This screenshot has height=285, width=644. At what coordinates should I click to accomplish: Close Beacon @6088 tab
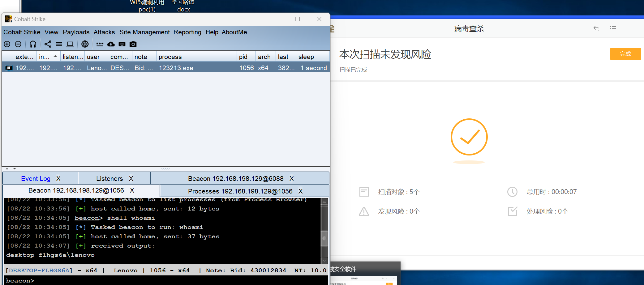[x=292, y=179]
